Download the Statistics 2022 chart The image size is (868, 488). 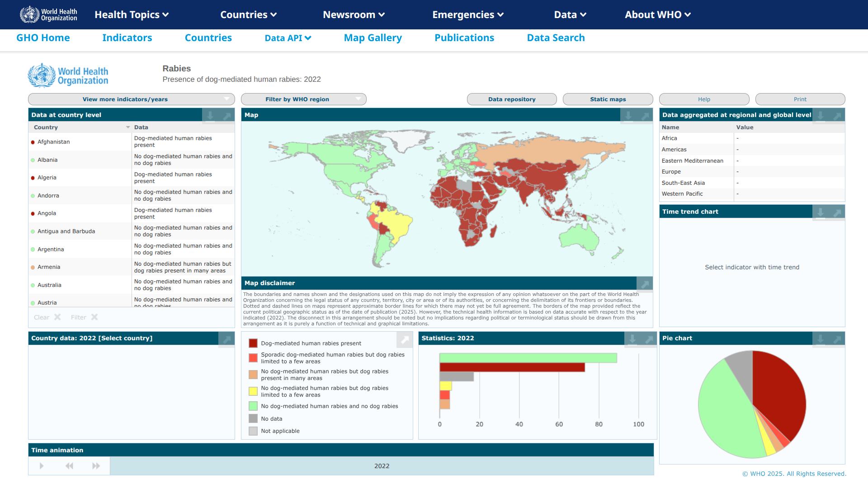632,339
